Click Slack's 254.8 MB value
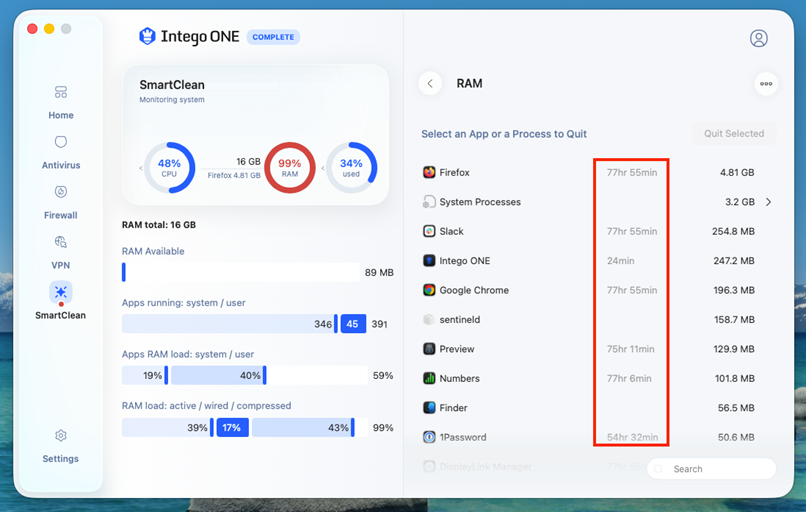Screen dimensions: 806x512 tap(733, 231)
